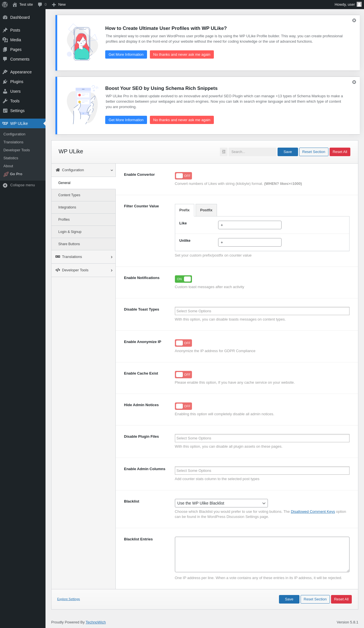
Task: Click the Dashboard gauge icon
Action: coord(5,17)
